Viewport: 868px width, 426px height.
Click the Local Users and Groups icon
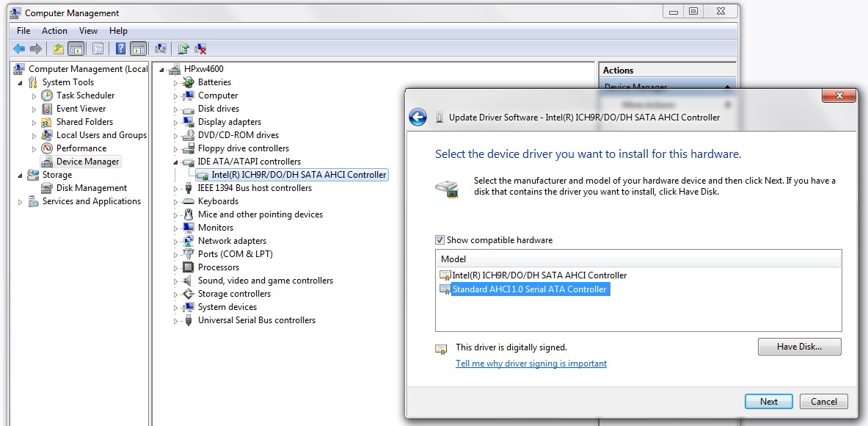coord(47,135)
